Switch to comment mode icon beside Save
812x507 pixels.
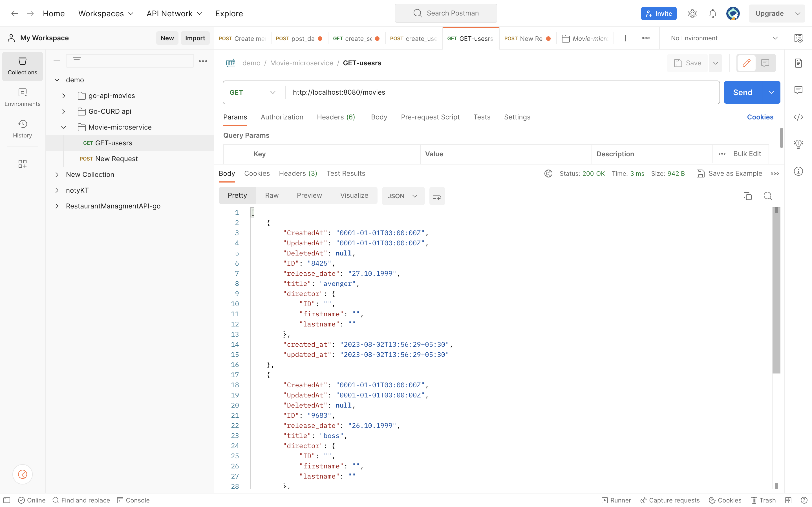point(765,63)
